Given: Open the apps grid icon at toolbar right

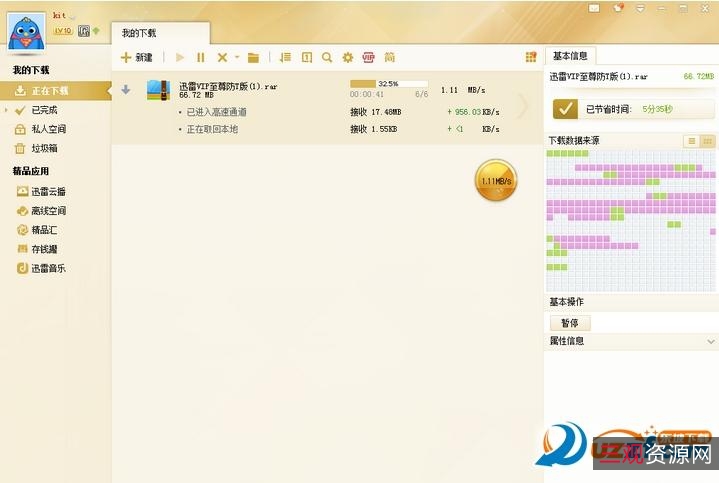Looking at the screenshot, I should [x=531, y=57].
